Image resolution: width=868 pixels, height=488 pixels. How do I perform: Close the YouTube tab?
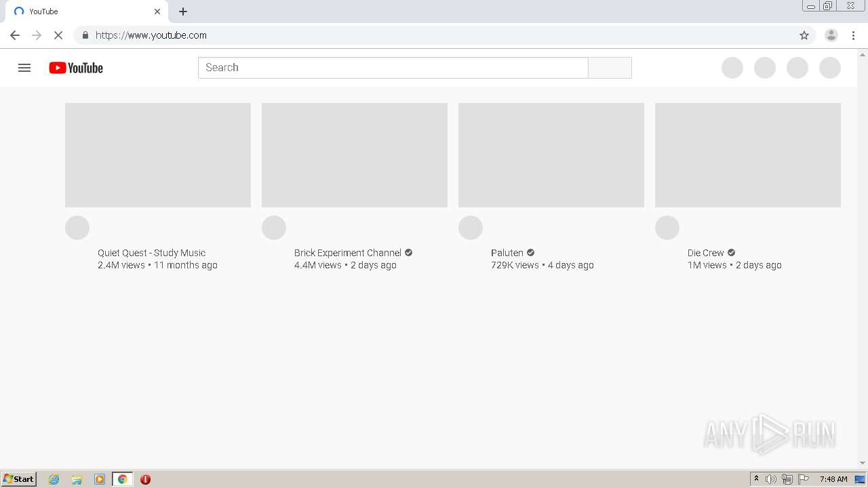tap(157, 12)
